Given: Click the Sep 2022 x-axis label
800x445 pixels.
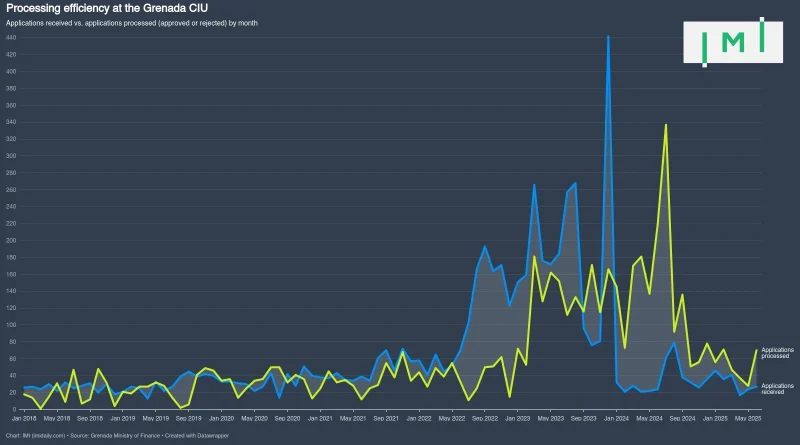Looking at the screenshot, I should point(484,418).
